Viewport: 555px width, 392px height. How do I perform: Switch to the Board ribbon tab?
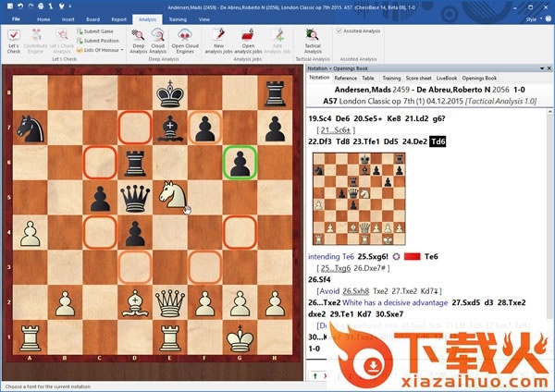[x=92, y=19]
